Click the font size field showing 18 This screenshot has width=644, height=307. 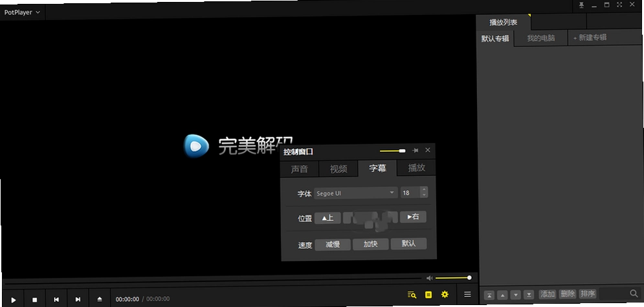pyautogui.click(x=410, y=192)
